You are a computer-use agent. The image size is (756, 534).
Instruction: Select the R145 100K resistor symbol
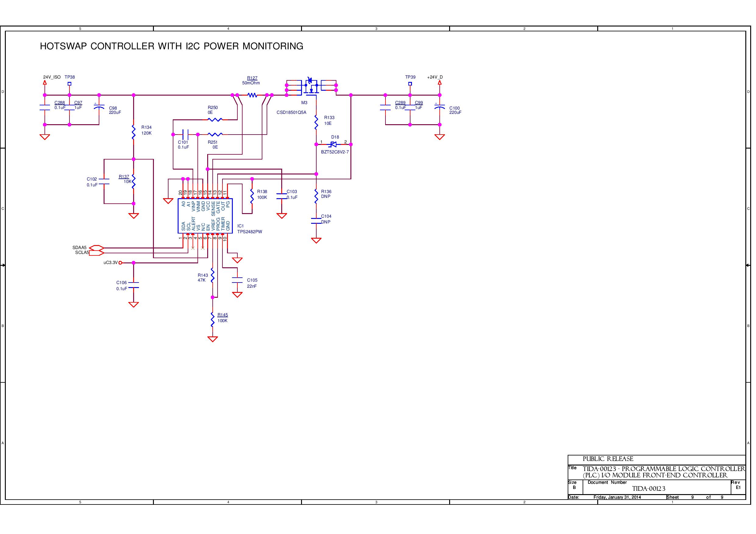212,319
